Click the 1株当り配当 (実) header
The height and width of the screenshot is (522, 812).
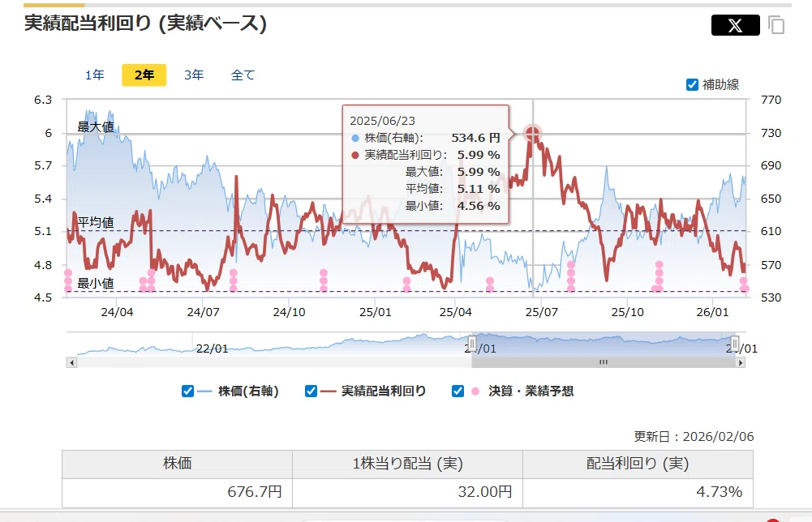click(407, 464)
